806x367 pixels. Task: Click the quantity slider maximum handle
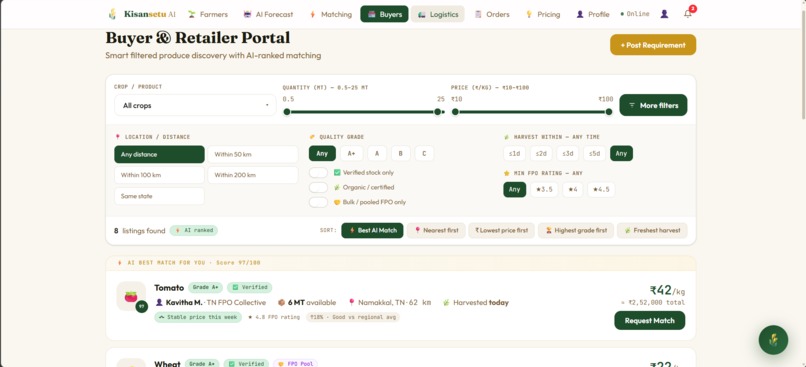point(437,112)
